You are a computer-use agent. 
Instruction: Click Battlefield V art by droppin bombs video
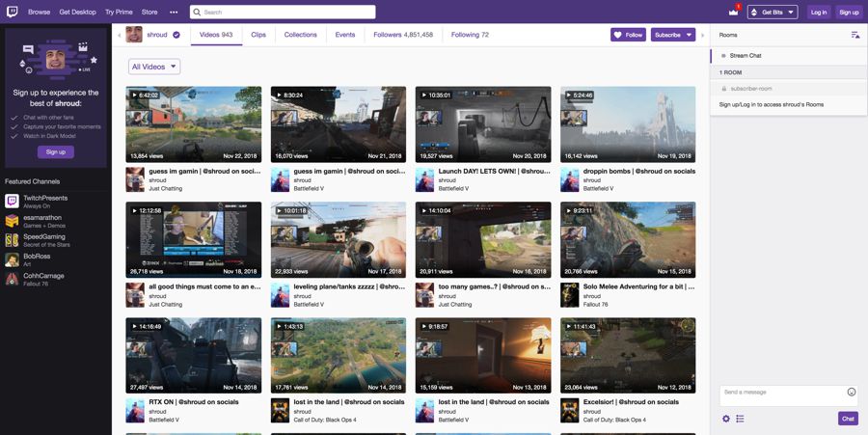[x=570, y=179]
